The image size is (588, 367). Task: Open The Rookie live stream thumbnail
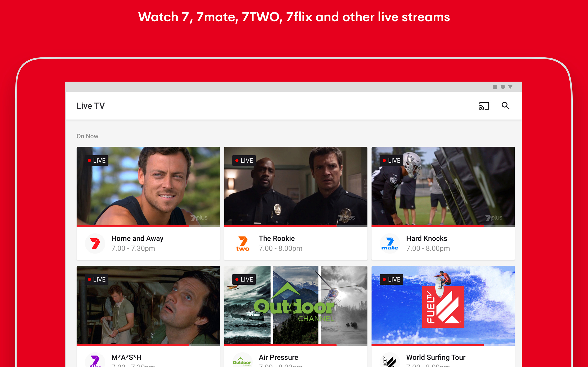pyautogui.click(x=295, y=186)
